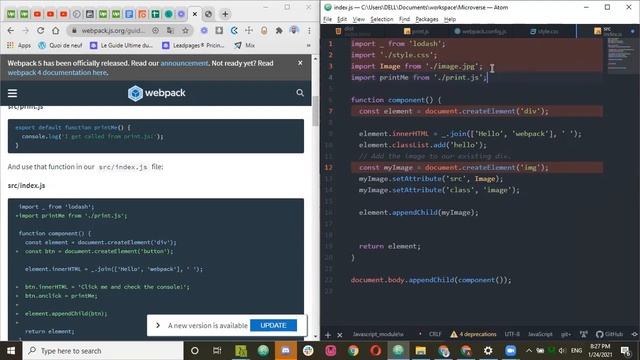Image resolution: width=640 pixels, height=360 pixels.
Task: Open Chrome's three-dot menu
Action: pyautogui.click(x=309, y=31)
